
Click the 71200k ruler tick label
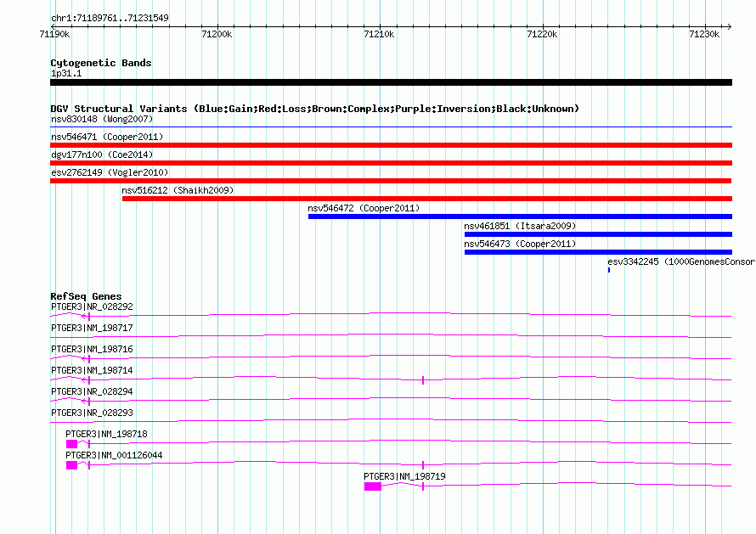(x=217, y=34)
